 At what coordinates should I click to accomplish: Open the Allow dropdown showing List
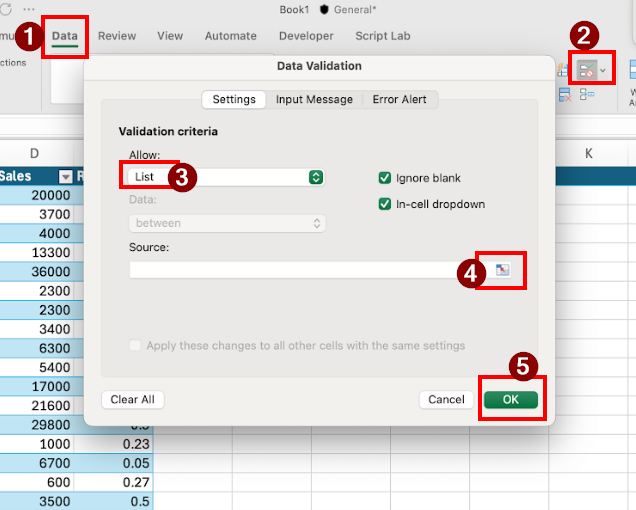226,177
